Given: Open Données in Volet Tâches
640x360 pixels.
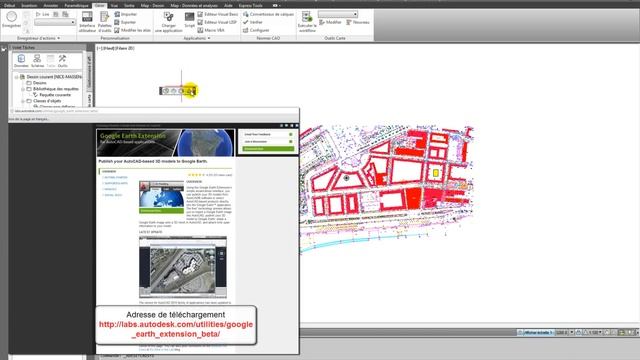Looking at the screenshot, I should coord(21,61).
